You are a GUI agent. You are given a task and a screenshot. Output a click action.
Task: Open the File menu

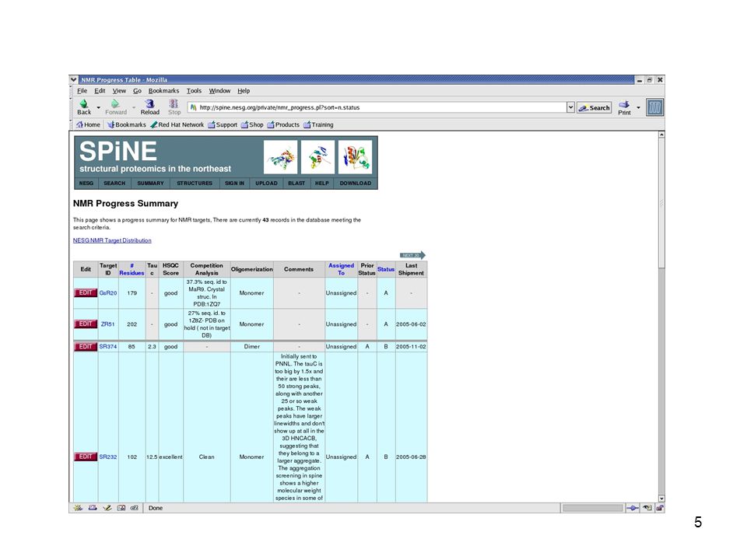pos(82,91)
